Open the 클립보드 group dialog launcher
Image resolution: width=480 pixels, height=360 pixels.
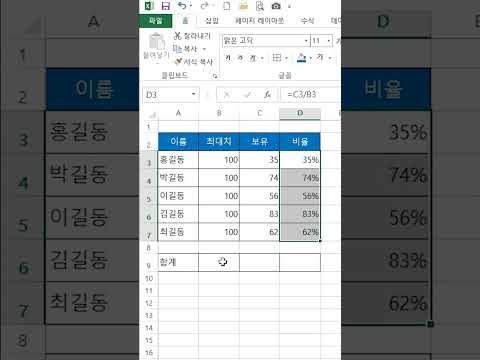tap(215, 76)
